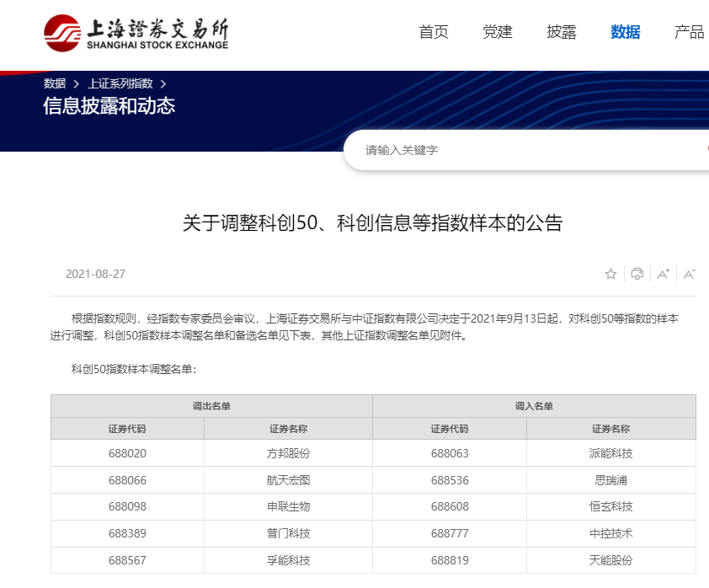Click the 派能科技 cell

610,453
